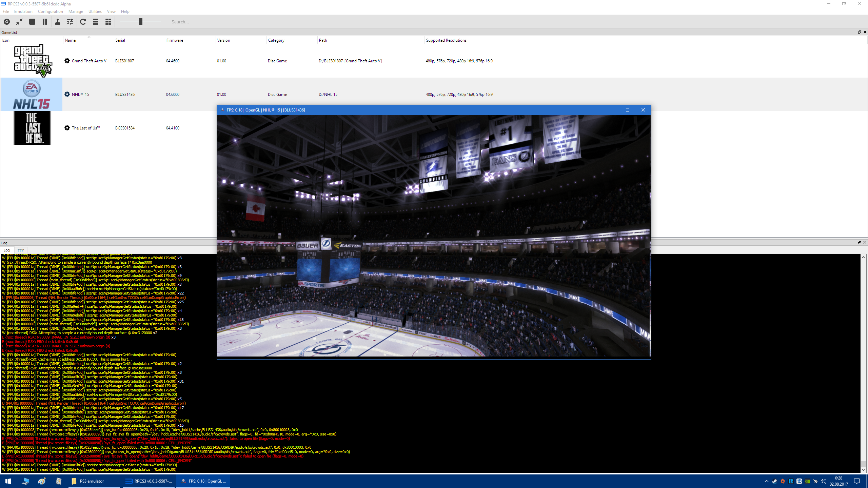Open controller pad settings joystick icon
Viewport: 868px width, 488px height.
click(58, 22)
